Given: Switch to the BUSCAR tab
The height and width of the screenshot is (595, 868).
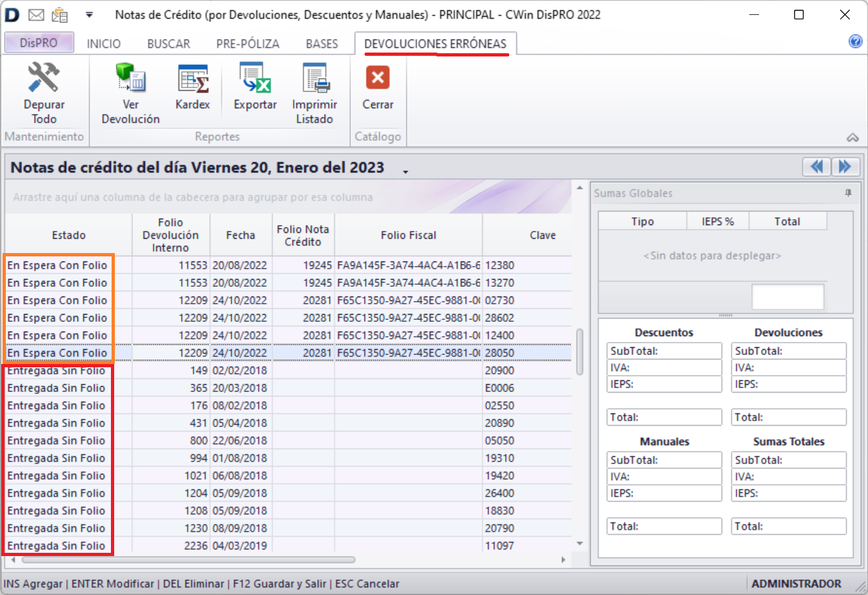Looking at the screenshot, I should tap(169, 43).
